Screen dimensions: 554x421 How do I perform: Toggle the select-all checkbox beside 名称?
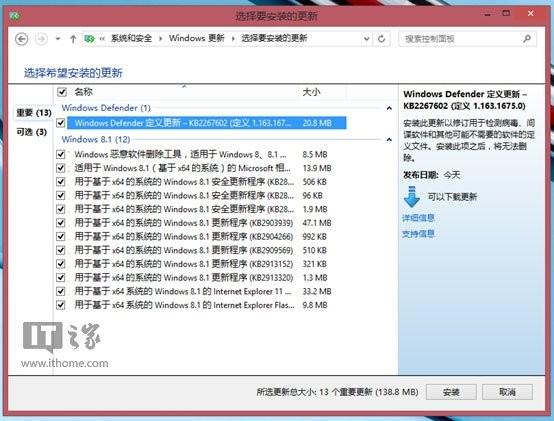click(62, 92)
